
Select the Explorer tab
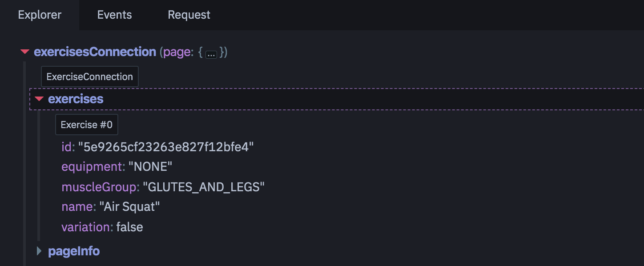[40, 15]
